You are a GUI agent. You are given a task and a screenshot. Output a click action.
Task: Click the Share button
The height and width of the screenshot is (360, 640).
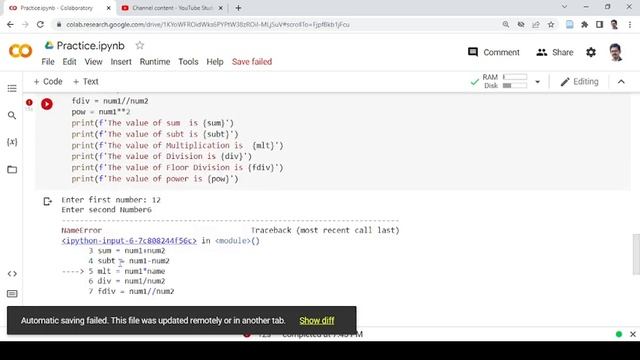pyautogui.click(x=555, y=52)
